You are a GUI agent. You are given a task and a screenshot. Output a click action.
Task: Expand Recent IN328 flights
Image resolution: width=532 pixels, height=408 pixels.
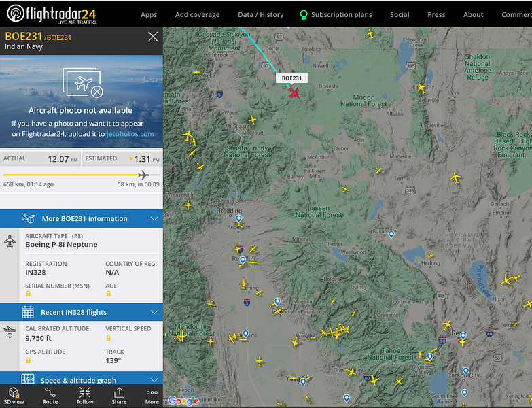click(x=82, y=312)
